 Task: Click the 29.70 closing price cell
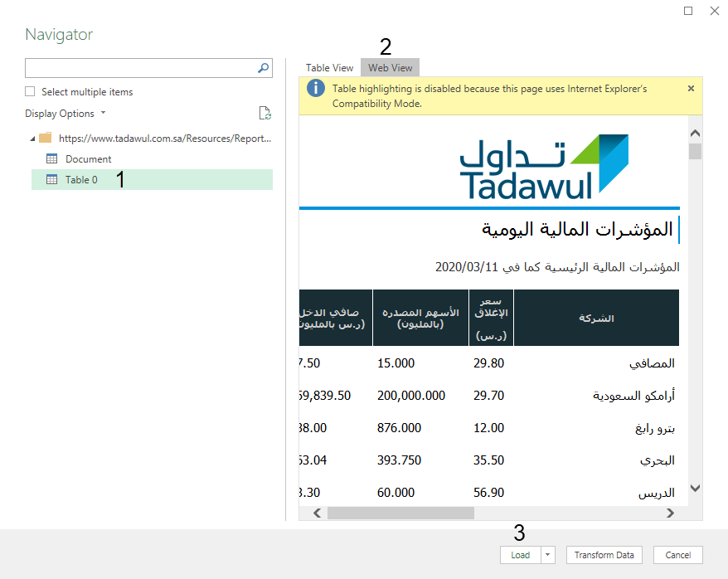(x=488, y=396)
